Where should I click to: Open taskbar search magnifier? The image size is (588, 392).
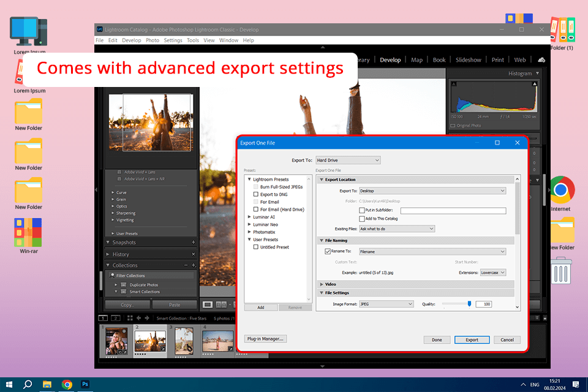(28, 385)
